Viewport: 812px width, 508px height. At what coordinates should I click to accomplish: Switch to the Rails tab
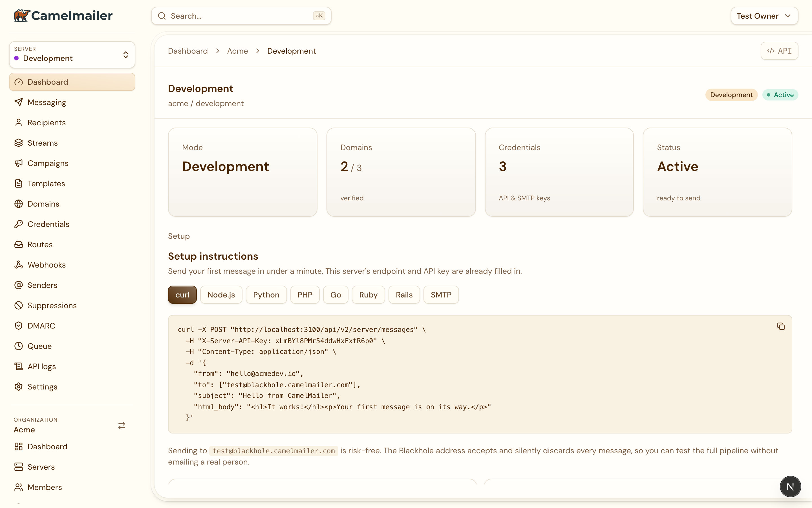404,295
